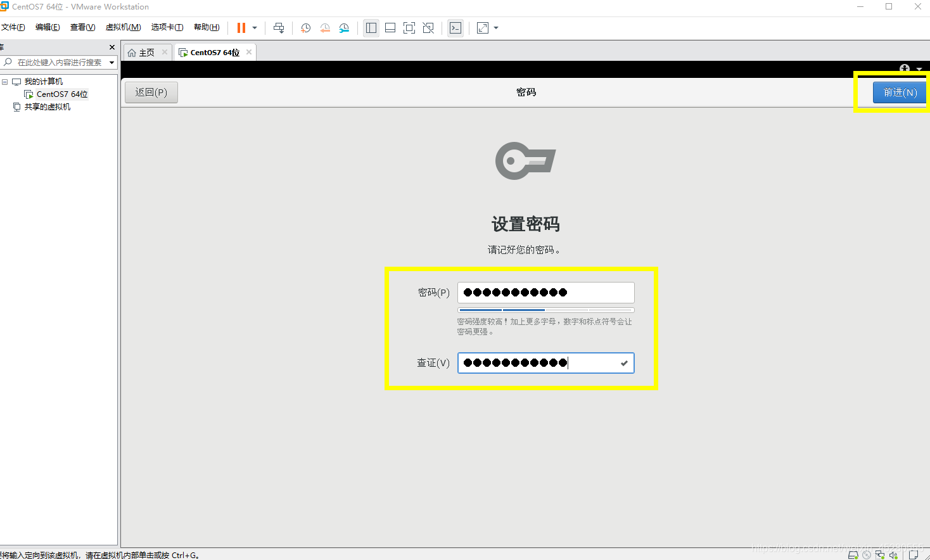Screen dimensions: 930x560
Task: Click the message log note icon
Action: (914, 555)
